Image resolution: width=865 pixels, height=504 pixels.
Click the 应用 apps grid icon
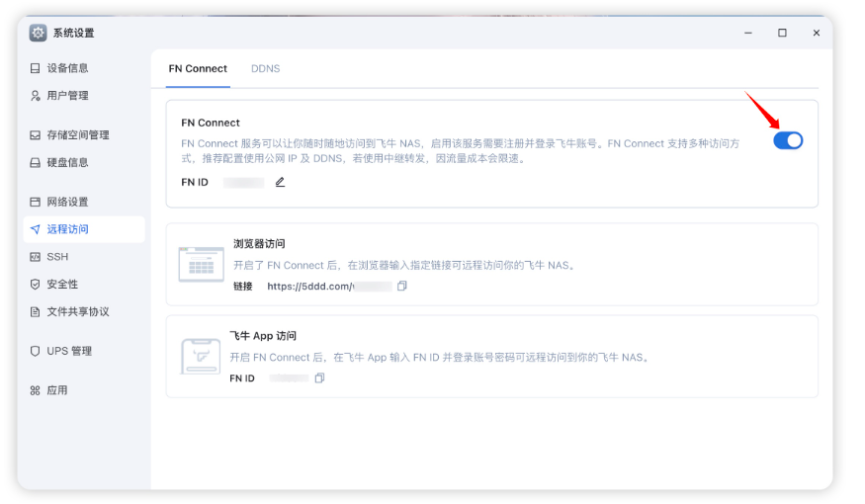[36, 391]
